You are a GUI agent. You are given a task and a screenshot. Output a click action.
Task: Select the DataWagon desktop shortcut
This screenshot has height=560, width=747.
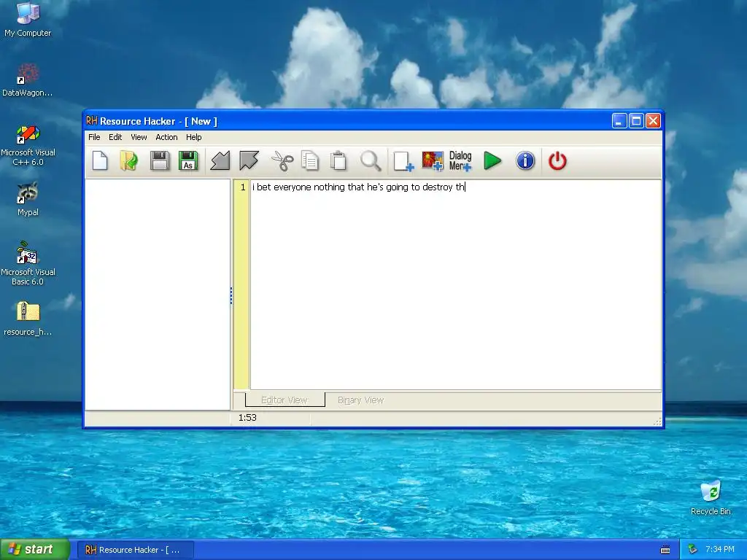point(28,80)
